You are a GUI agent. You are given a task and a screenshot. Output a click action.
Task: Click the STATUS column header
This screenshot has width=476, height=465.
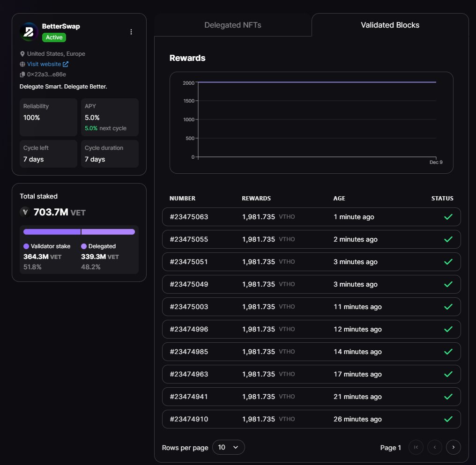tap(442, 199)
